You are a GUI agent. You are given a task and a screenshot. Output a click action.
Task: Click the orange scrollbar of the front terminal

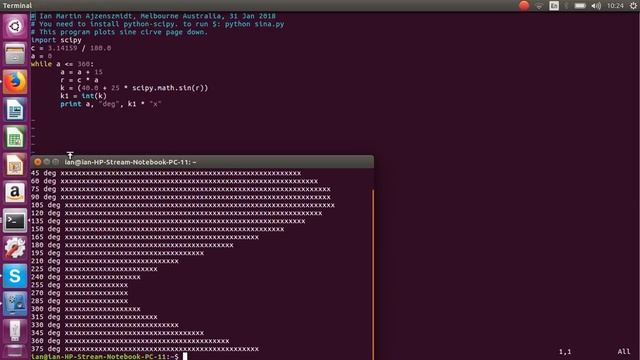[x=373, y=273]
